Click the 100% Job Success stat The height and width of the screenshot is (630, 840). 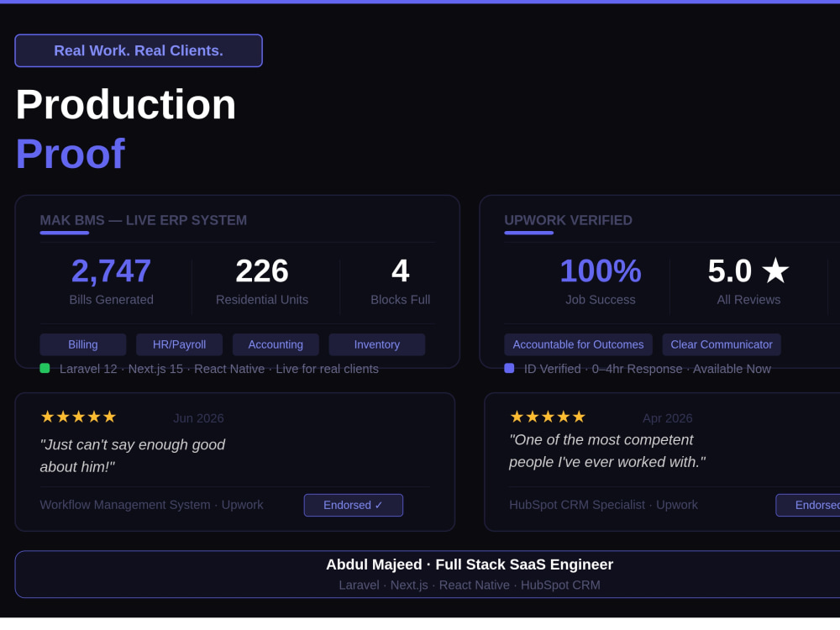coord(601,281)
